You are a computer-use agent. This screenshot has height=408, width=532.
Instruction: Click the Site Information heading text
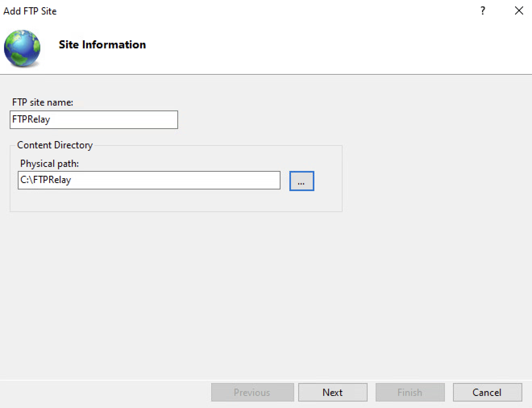(102, 45)
